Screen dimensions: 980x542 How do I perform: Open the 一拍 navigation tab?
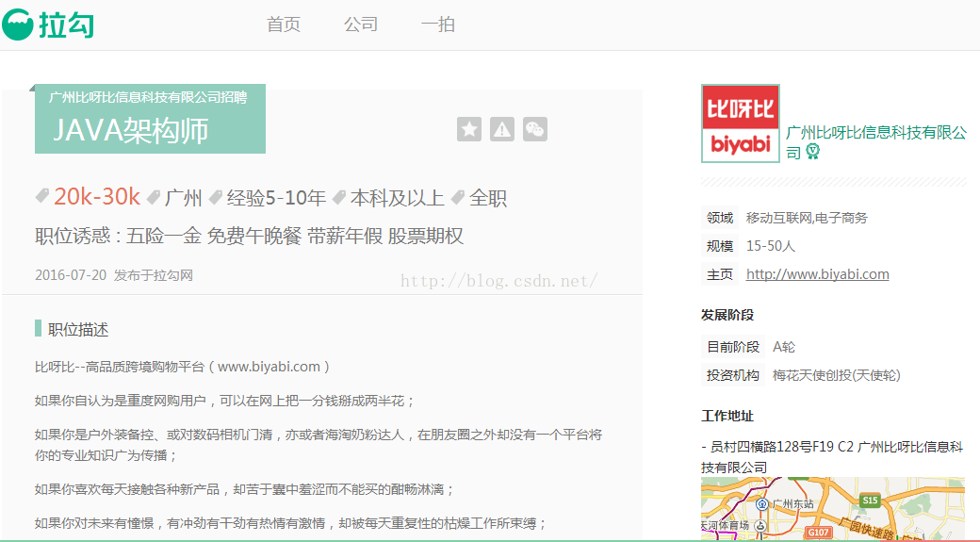437,25
